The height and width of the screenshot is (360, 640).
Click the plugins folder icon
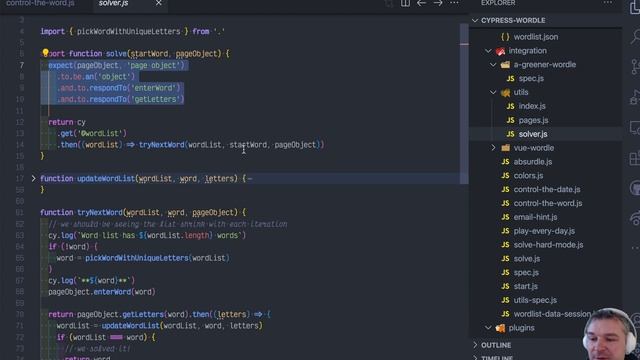click(500, 328)
